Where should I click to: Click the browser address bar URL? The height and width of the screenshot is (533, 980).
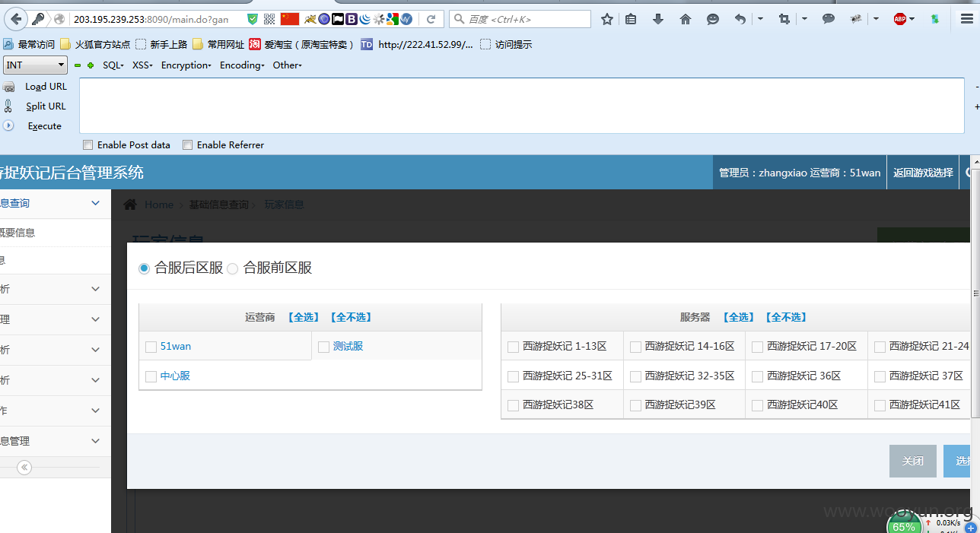[x=151, y=19]
